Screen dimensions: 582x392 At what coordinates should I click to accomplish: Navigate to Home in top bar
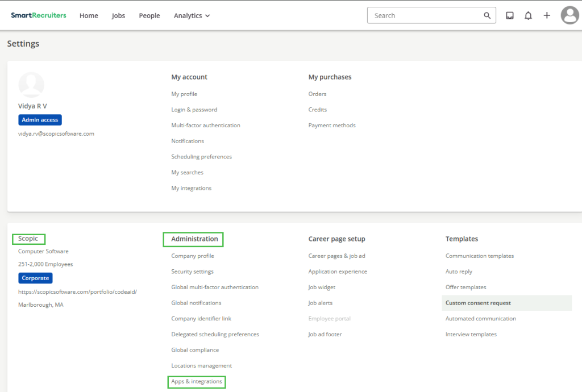pos(89,16)
